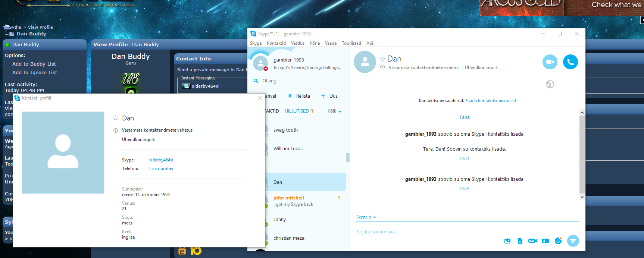This screenshot has height=258, width=644.
Task: Click Dan's large profile picture in profile dialog
Action: [x=63, y=153]
